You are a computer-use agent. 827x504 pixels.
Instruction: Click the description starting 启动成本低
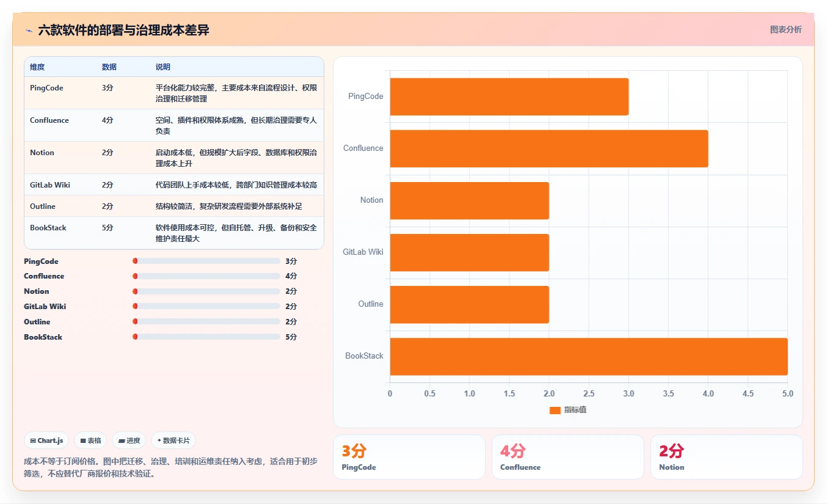(236, 158)
